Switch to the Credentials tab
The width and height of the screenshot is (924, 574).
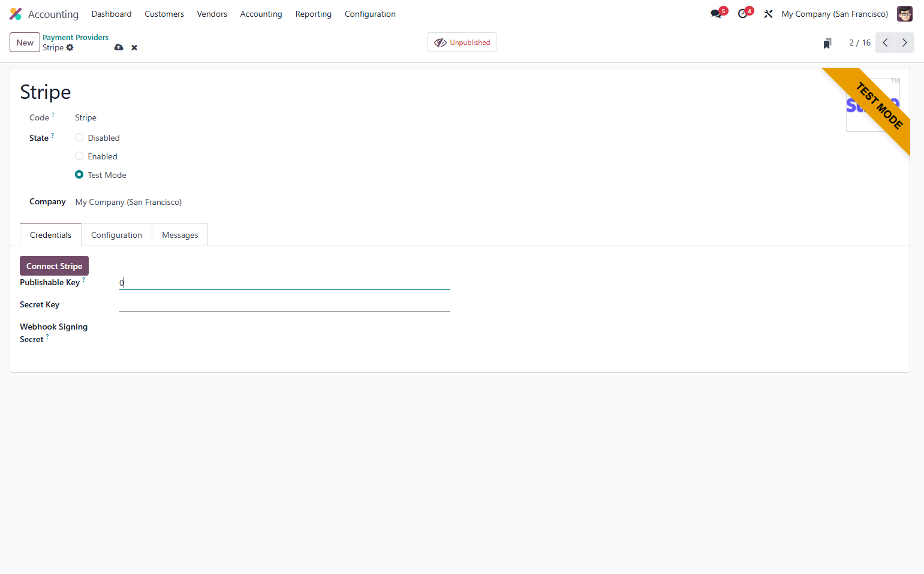(50, 235)
